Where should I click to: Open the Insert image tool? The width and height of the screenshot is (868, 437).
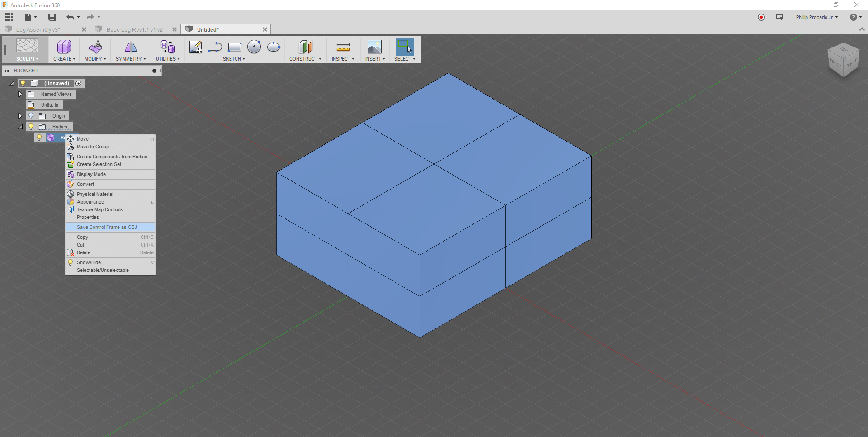click(x=374, y=47)
